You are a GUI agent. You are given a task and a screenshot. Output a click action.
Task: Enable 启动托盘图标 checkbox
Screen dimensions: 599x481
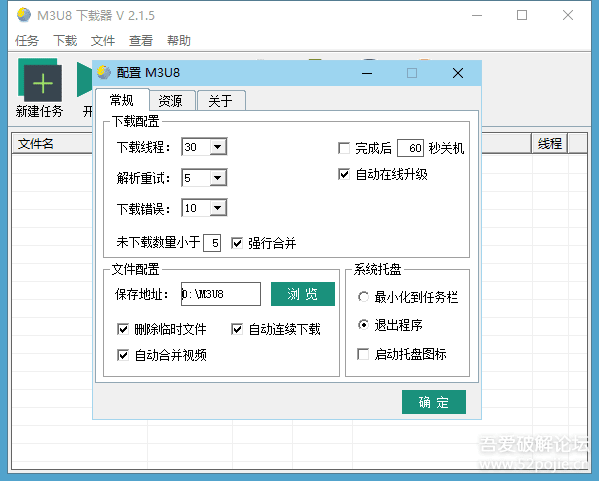point(363,354)
